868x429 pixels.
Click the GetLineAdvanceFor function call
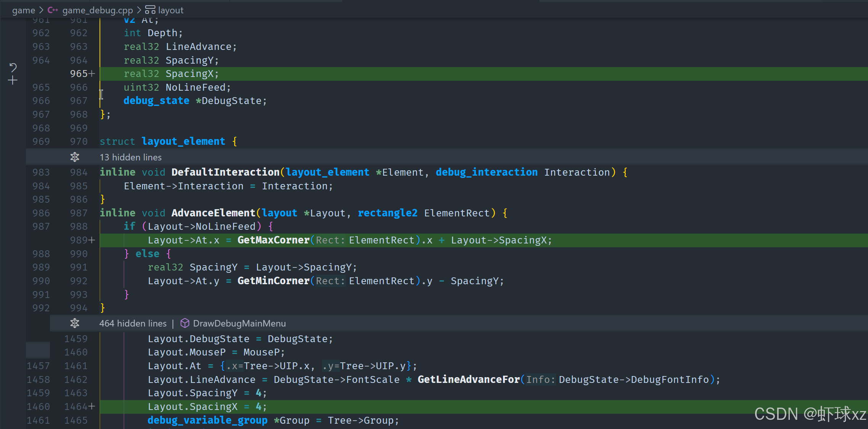(468, 379)
